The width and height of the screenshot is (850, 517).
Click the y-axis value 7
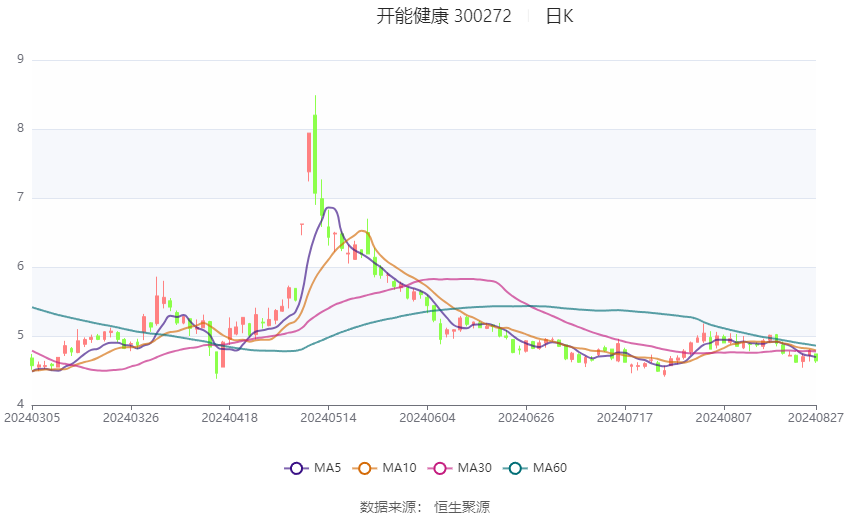click(x=21, y=197)
